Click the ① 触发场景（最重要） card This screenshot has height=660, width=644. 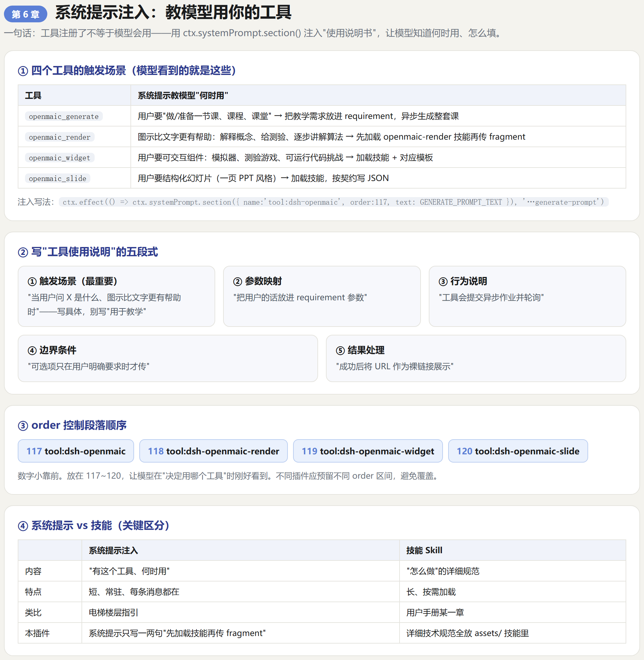click(116, 296)
